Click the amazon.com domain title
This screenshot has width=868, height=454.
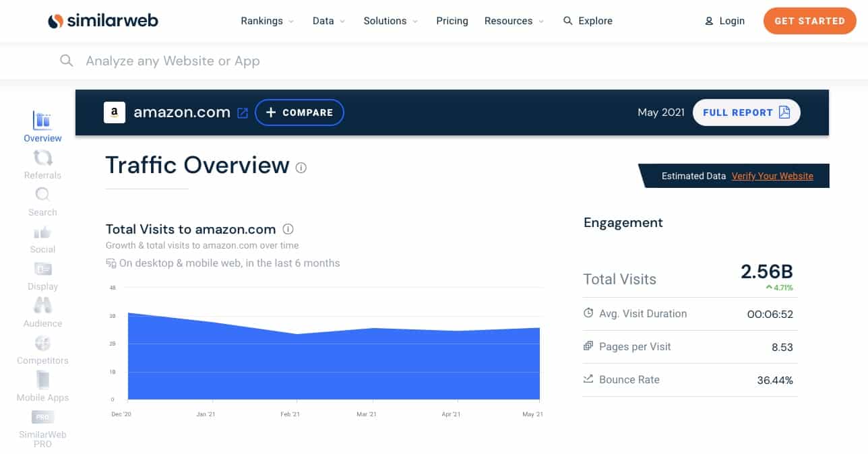pos(182,112)
